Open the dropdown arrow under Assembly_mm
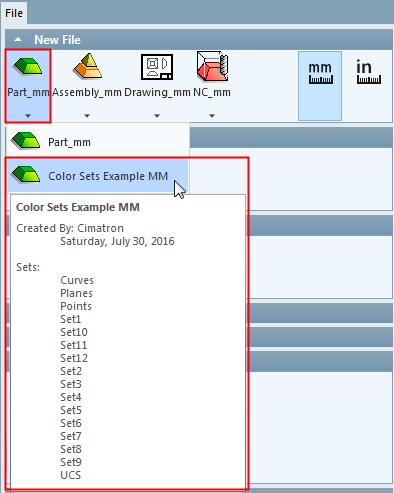 [x=87, y=116]
